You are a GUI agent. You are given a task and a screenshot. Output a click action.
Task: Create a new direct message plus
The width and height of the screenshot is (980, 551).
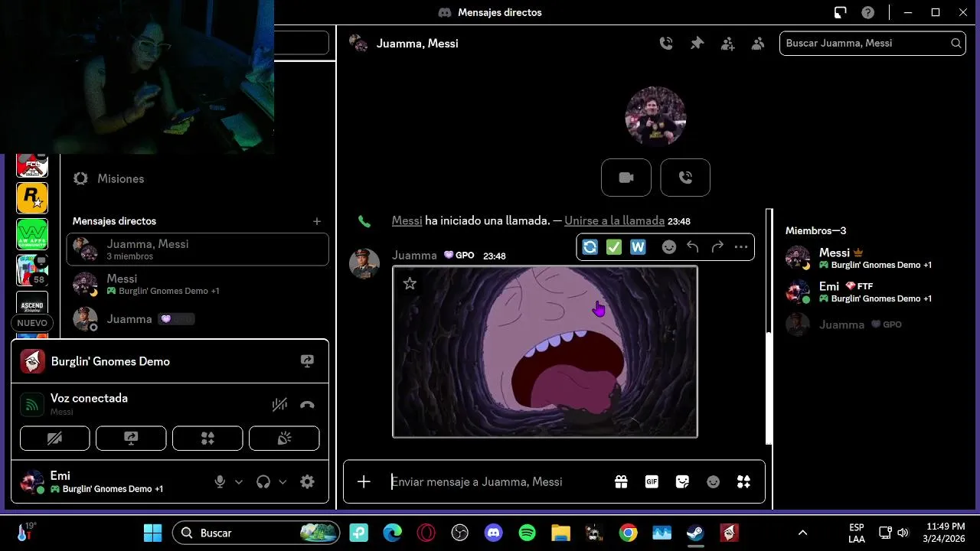pyautogui.click(x=317, y=221)
